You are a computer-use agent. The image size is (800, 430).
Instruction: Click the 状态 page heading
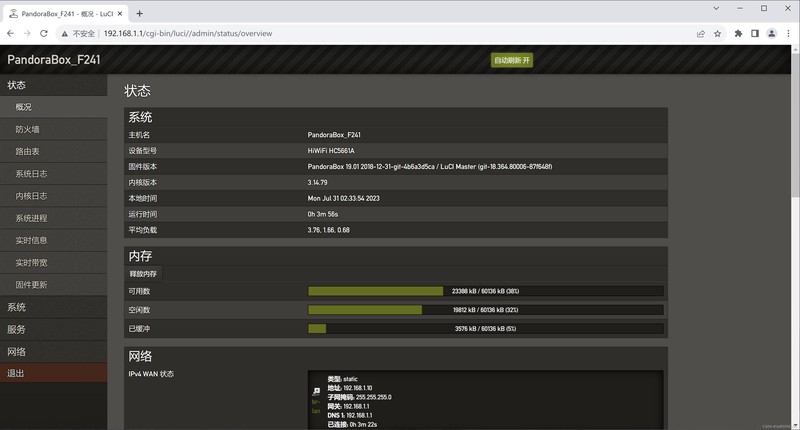click(x=137, y=91)
